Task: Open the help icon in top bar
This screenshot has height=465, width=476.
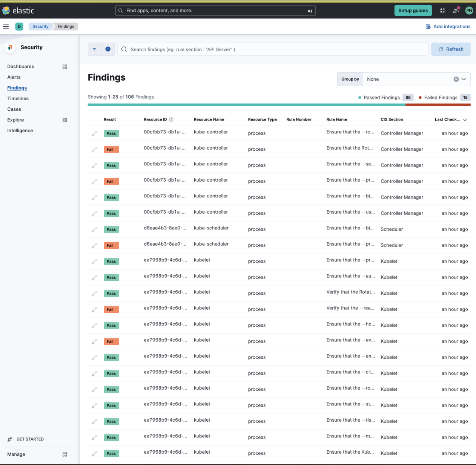Action: (442, 10)
